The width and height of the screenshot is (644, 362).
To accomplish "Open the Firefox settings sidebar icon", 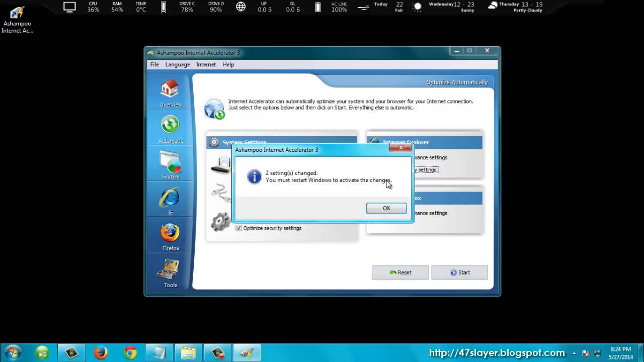I will point(171,237).
